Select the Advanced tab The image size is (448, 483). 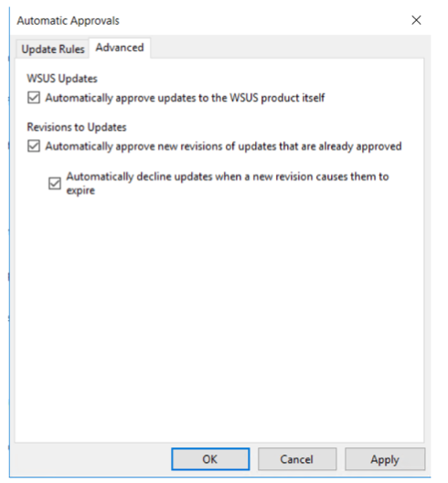coord(120,48)
